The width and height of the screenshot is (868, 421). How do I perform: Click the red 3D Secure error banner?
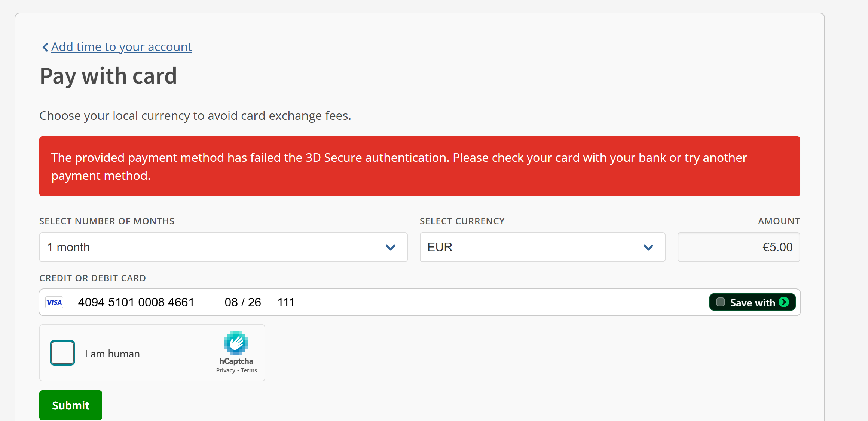click(x=420, y=166)
